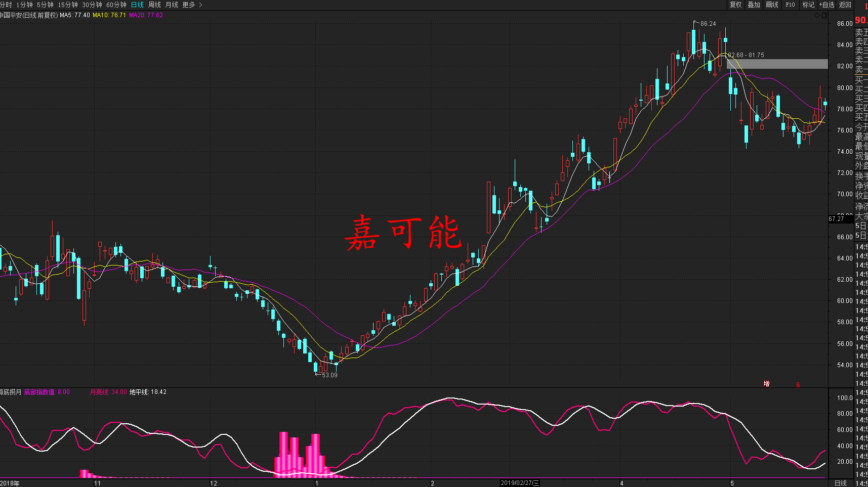Click the 2018年 label on time axis
868x487 pixels.
(x=10, y=483)
